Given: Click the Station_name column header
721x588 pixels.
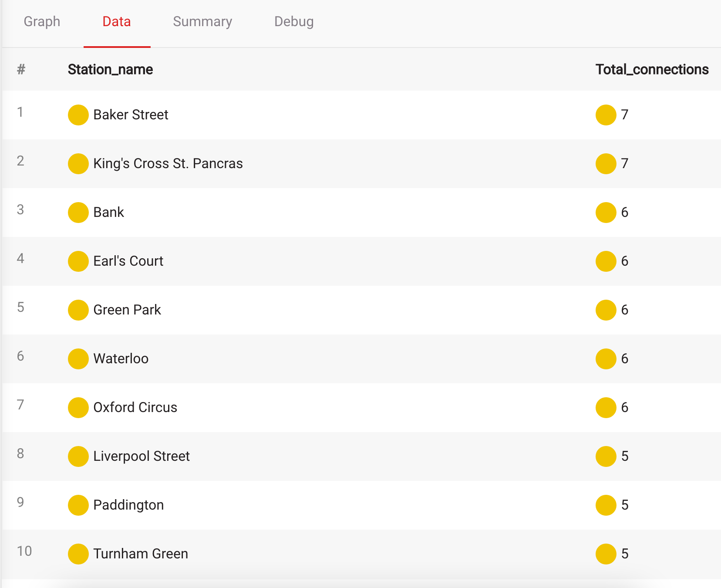Looking at the screenshot, I should click(x=110, y=69).
